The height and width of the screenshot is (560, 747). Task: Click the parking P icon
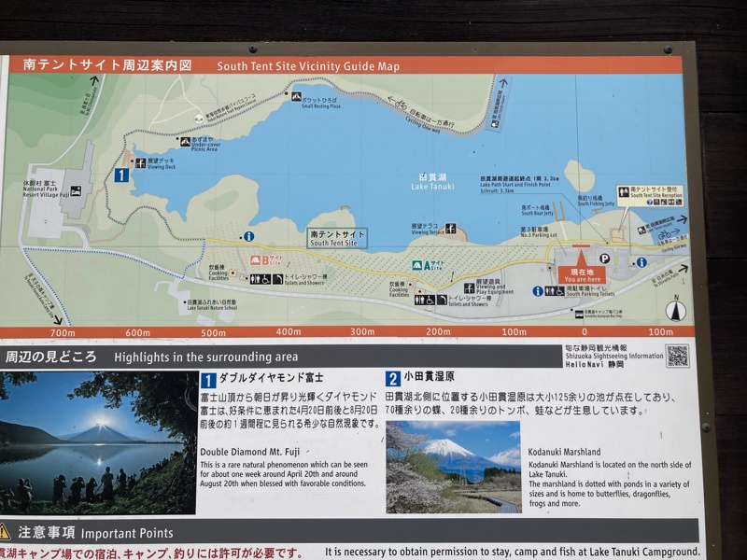coord(604,259)
